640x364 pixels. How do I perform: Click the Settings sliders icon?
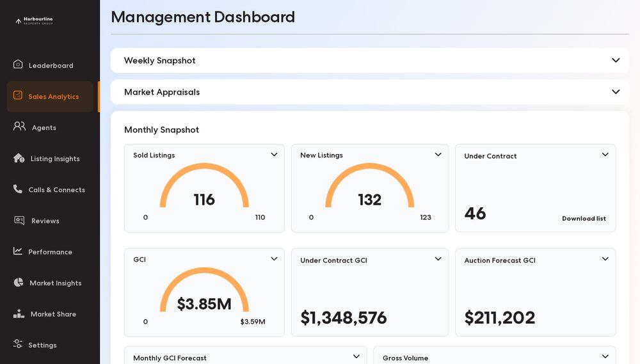pyautogui.click(x=17, y=344)
